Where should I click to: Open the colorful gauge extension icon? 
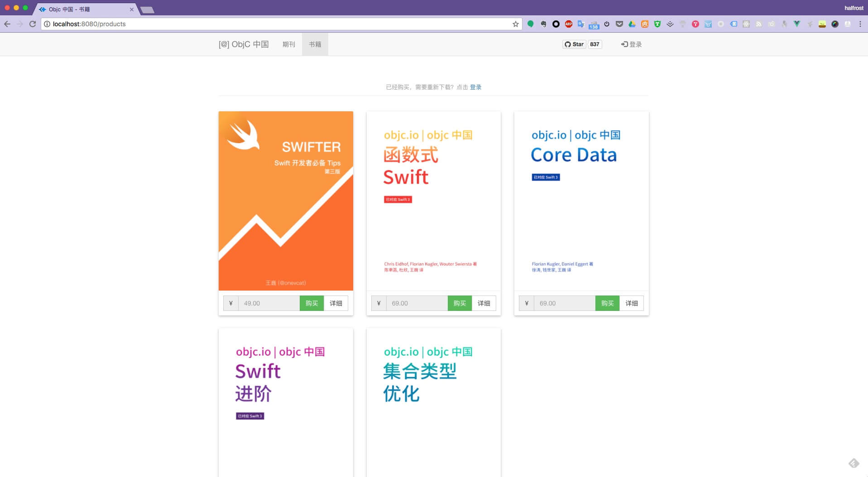[835, 24]
